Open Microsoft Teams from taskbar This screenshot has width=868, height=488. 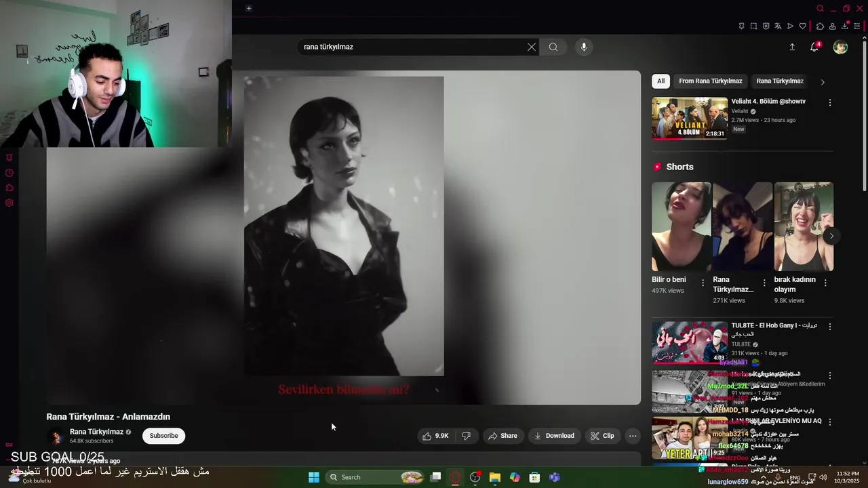coord(555,477)
